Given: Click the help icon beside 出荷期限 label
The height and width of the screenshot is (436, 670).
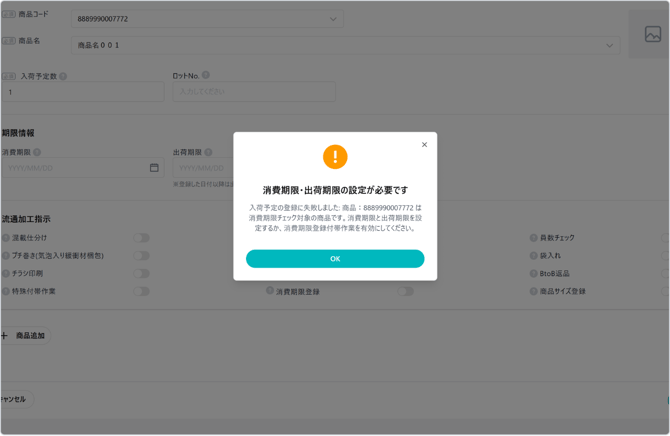Looking at the screenshot, I should [208, 153].
